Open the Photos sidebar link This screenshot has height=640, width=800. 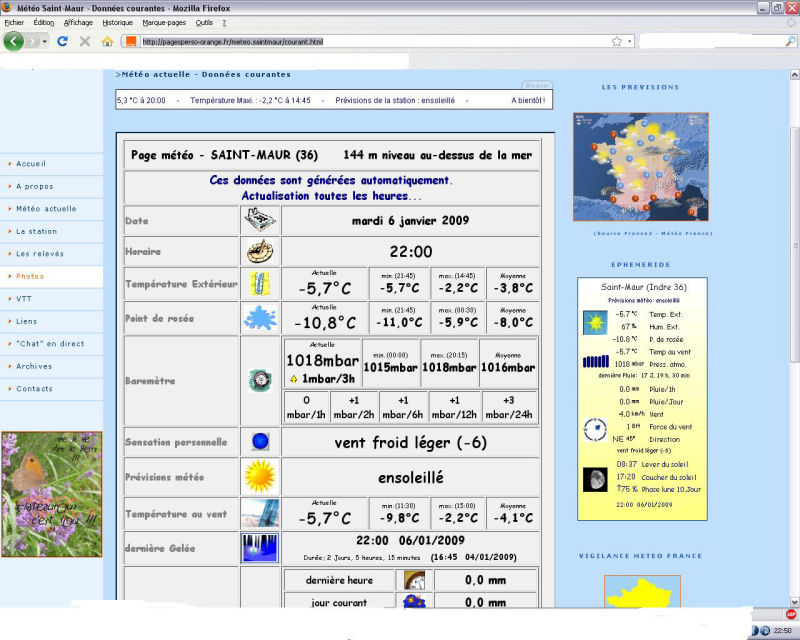[x=30, y=276]
